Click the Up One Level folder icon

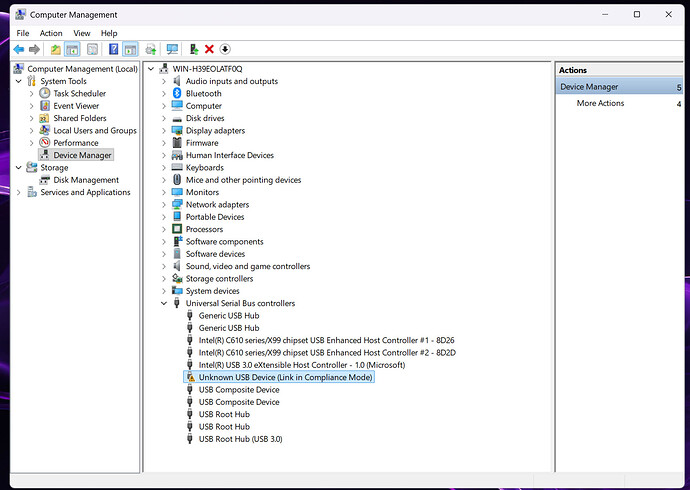(x=56, y=49)
